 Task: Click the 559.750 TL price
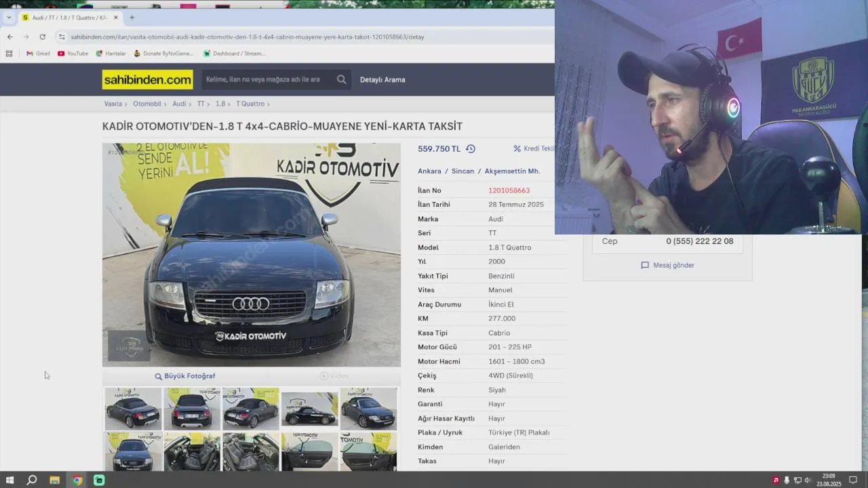pyautogui.click(x=439, y=148)
